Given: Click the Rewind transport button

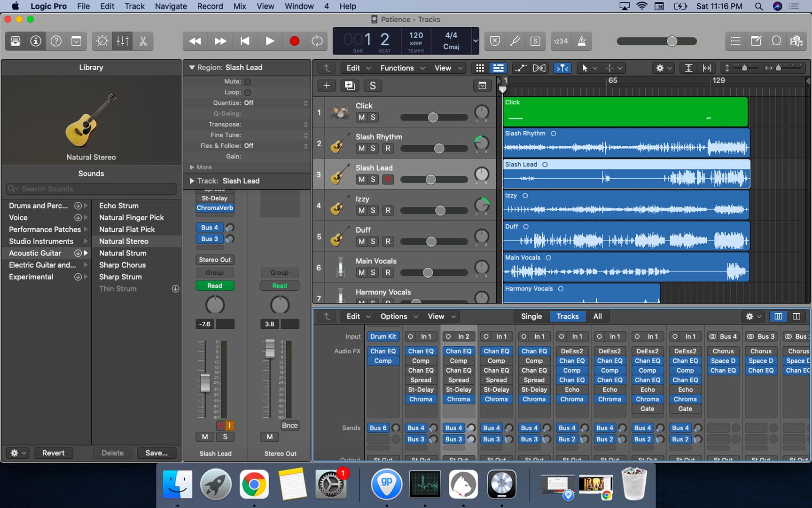Looking at the screenshot, I should click(195, 41).
